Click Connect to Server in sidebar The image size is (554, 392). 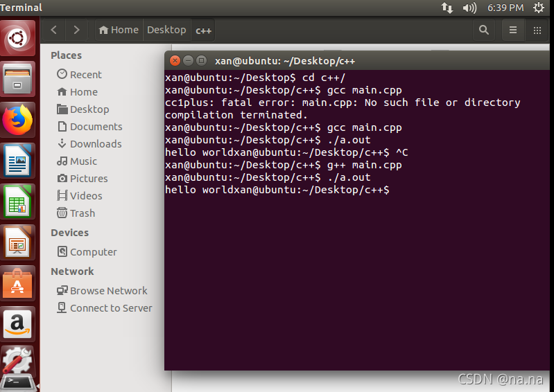click(105, 308)
